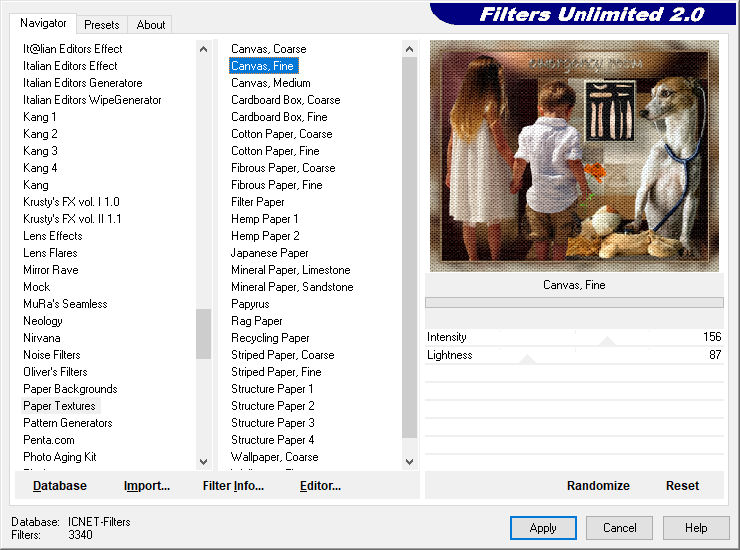Select Krusty's FX vol. II 1.1
Viewport: 740px width, 550px height.
[x=72, y=219]
